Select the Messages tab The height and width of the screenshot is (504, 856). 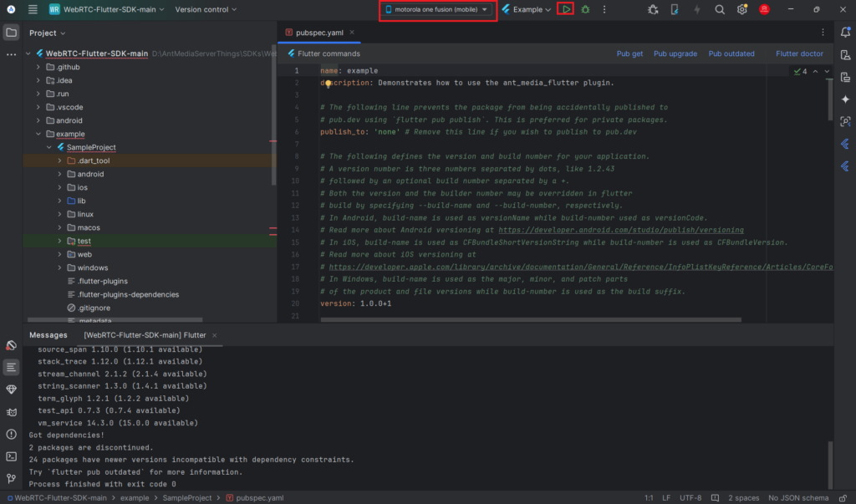(48, 335)
